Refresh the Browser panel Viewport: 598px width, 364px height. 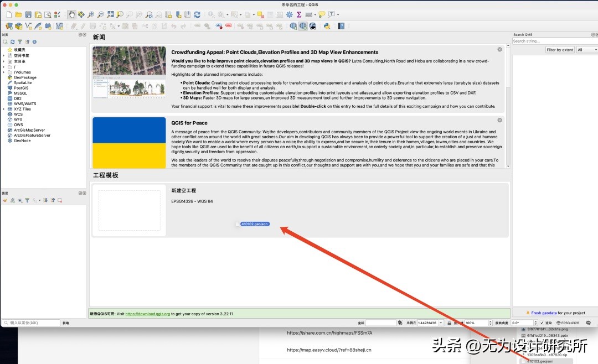click(x=13, y=41)
